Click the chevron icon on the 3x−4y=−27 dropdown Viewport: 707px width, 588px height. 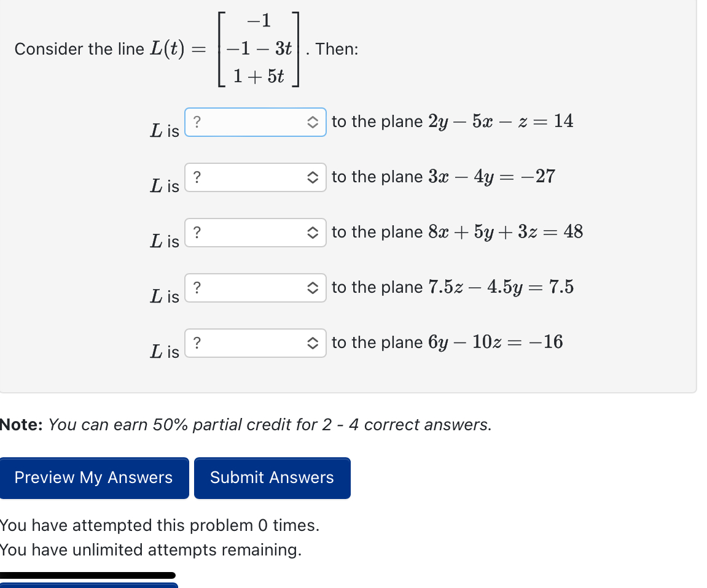313,177
